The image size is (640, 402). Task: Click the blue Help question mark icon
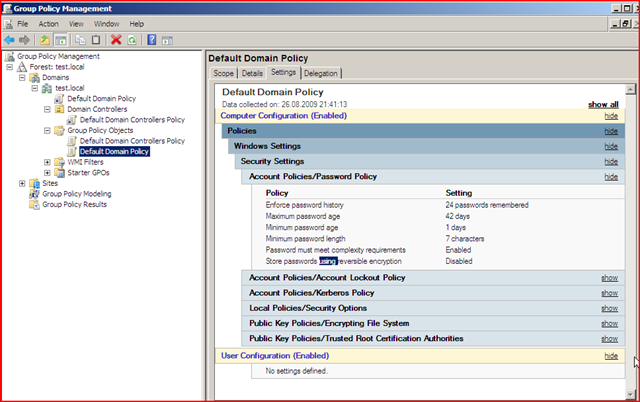152,40
